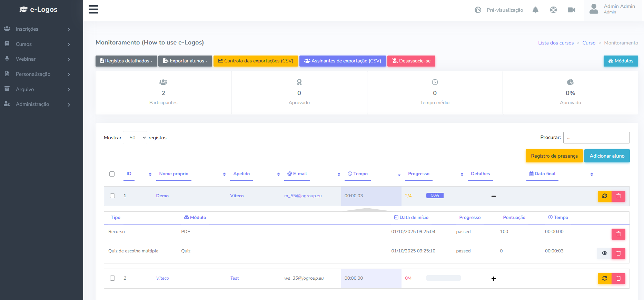Go to Lista dos cursos breadcrumb
This screenshot has width=644, height=300.
tap(556, 43)
